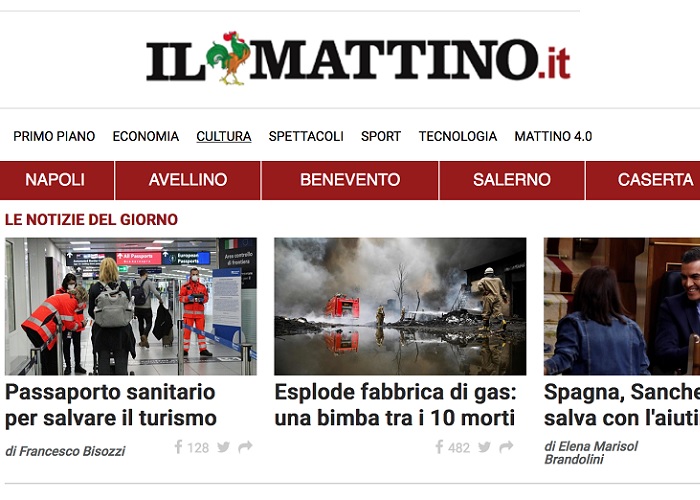Switch to the Avellino tab

[188, 180]
